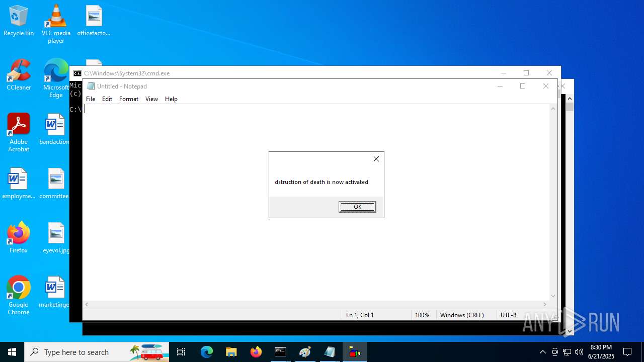This screenshot has height=362, width=644.
Task: Open the notification center icon
Action: click(x=627, y=352)
